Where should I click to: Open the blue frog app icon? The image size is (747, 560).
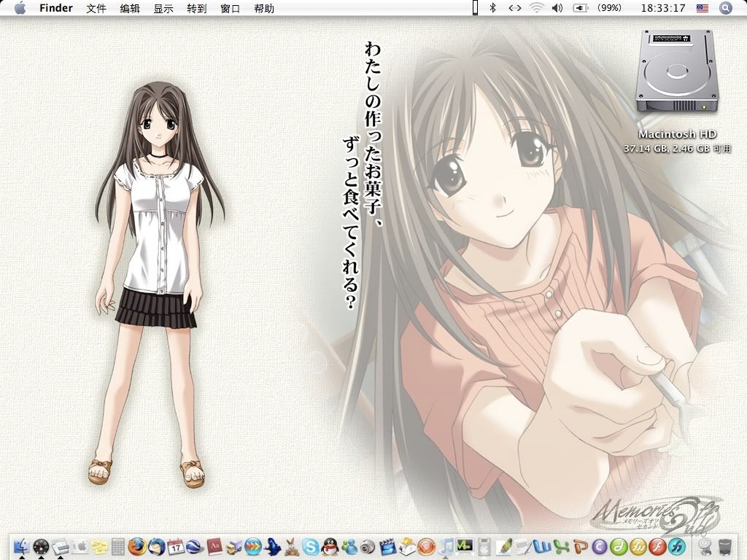tap(272, 547)
